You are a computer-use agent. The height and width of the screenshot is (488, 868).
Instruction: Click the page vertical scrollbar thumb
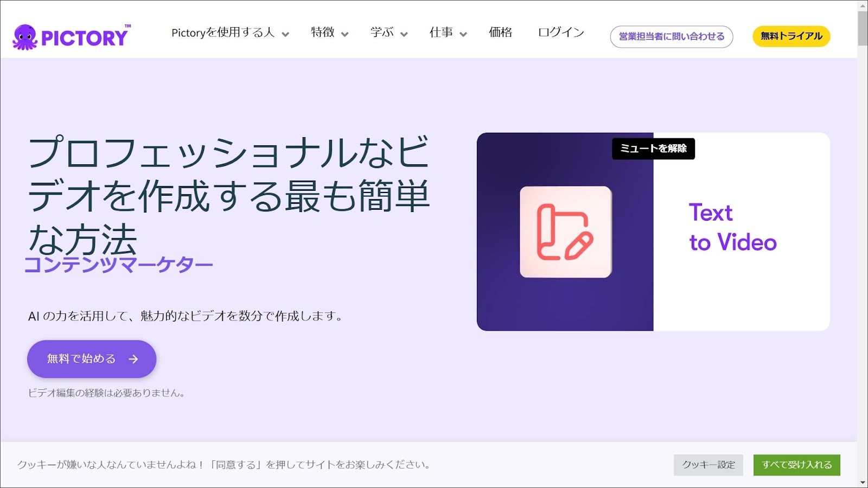point(863,28)
